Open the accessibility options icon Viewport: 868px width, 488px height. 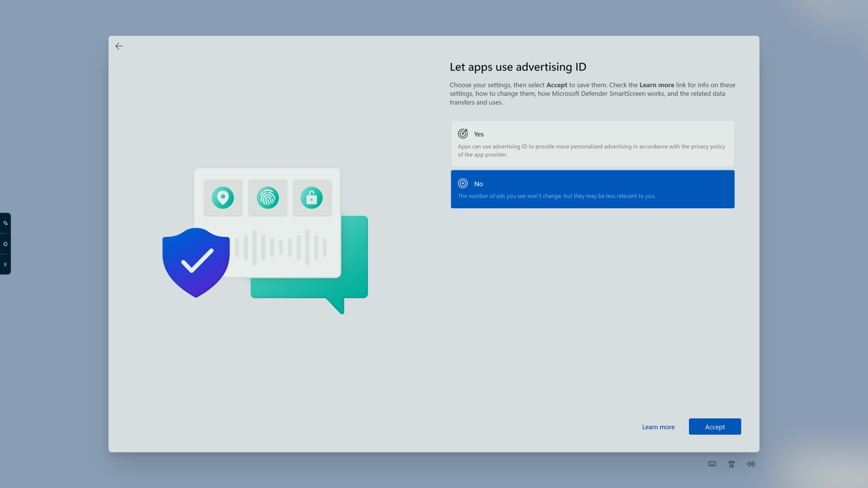(731, 464)
